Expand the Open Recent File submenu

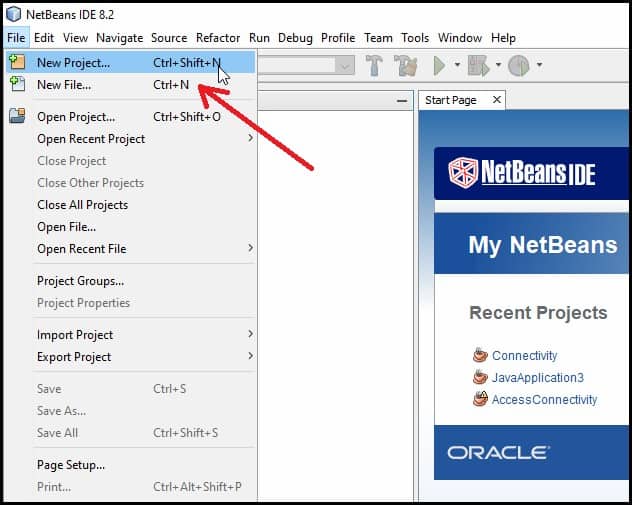tap(251, 248)
